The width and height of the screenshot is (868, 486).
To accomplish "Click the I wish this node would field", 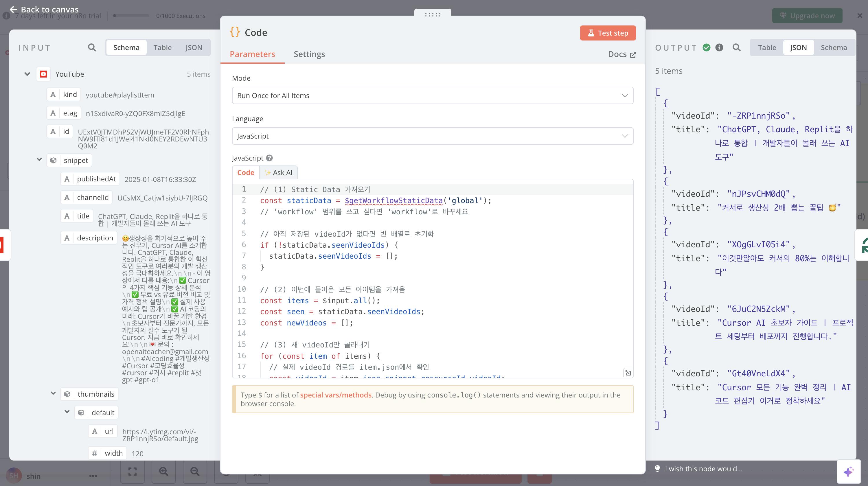I will [703, 468].
